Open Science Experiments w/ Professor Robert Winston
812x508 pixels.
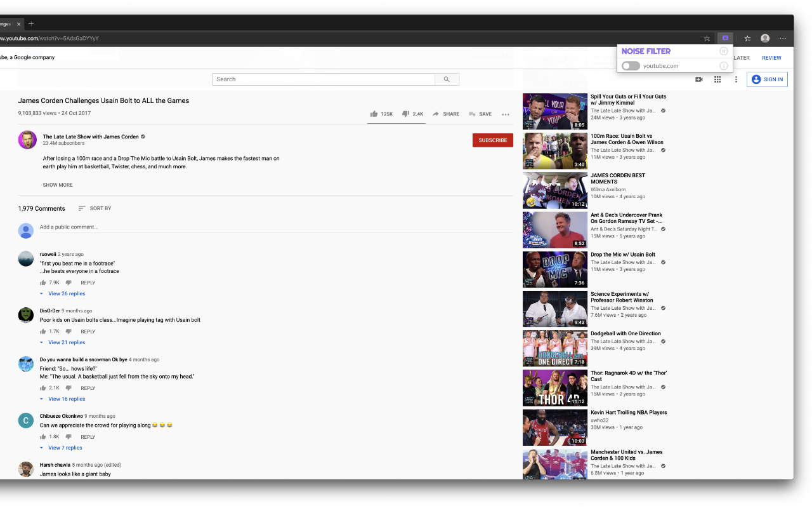(x=622, y=297)
